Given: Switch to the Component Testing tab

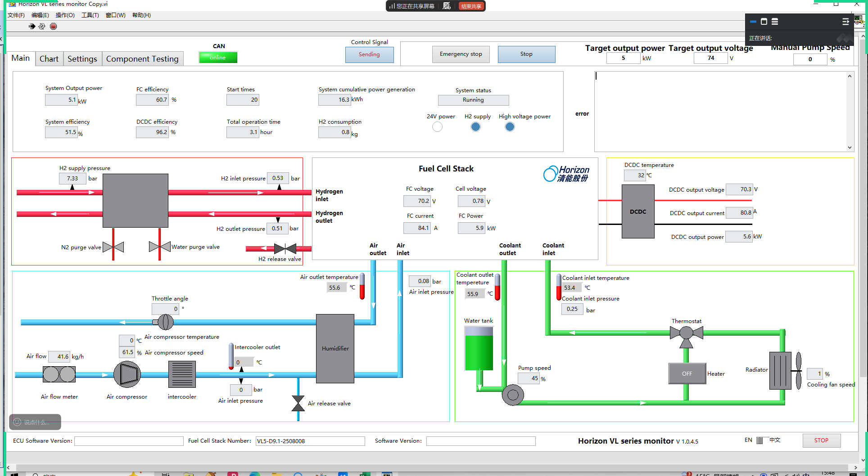Looking at the screenshot, I should tap(142, 59).
